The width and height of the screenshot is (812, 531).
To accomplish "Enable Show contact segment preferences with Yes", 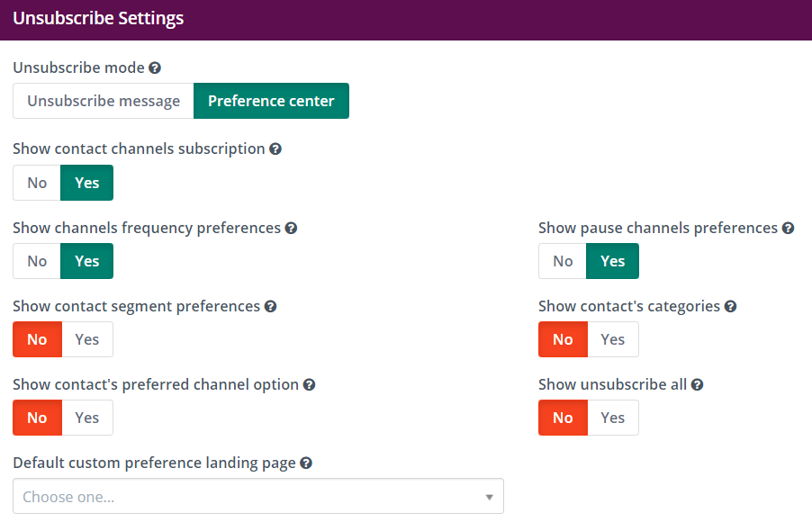I will (87, 339).
